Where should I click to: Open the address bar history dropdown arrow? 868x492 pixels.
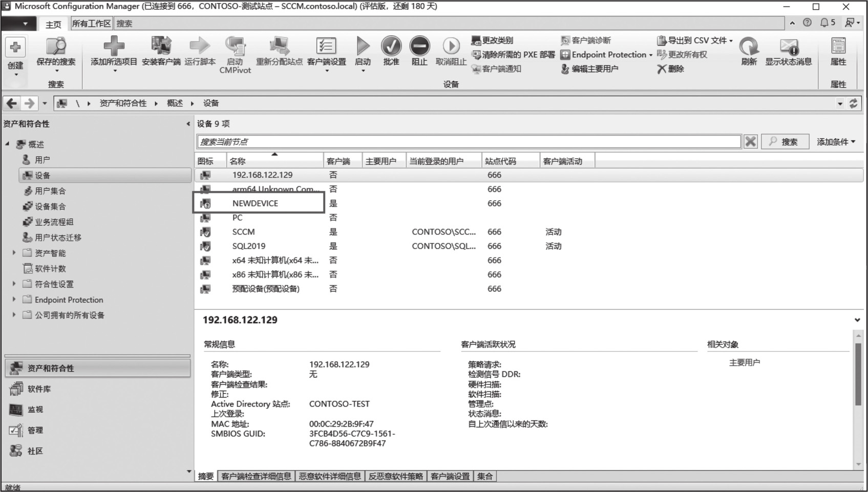[840, 103]
